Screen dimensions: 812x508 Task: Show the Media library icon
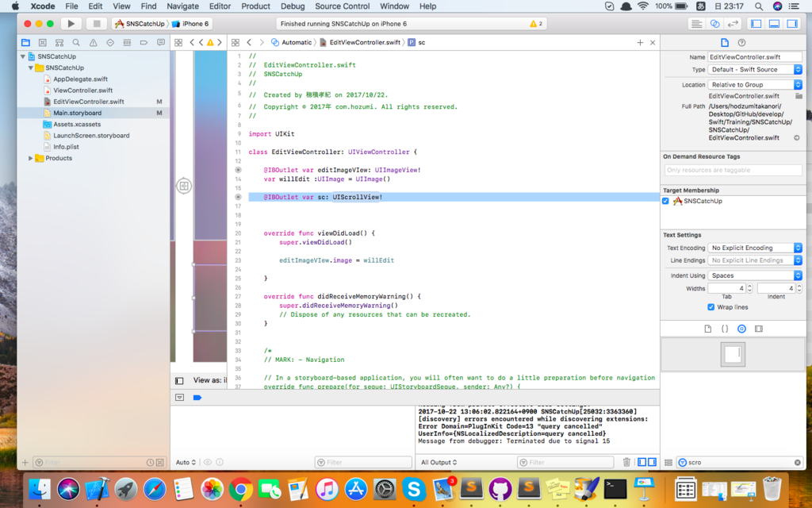pyautogui.click(x=759, y=329)
